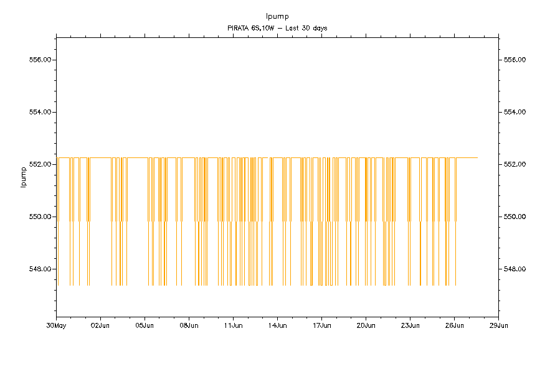Click the 26Jun date label

(x=454, y=325)
